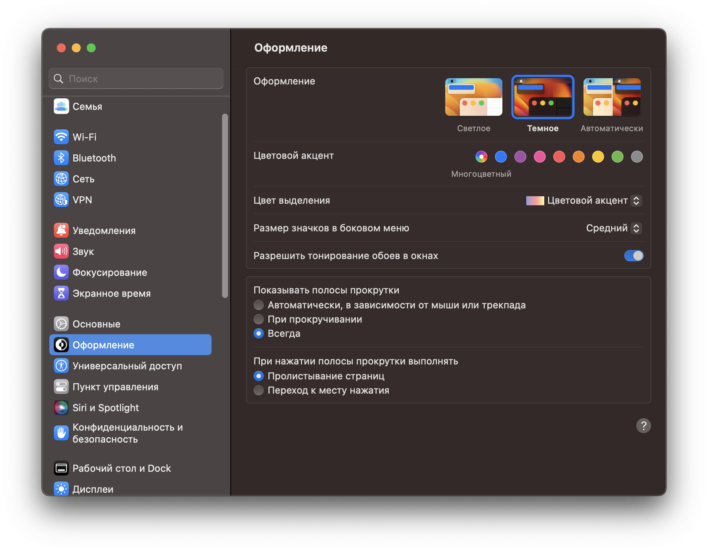
Task: Open the Сеть network globe icon
Action: coord(61,179)
